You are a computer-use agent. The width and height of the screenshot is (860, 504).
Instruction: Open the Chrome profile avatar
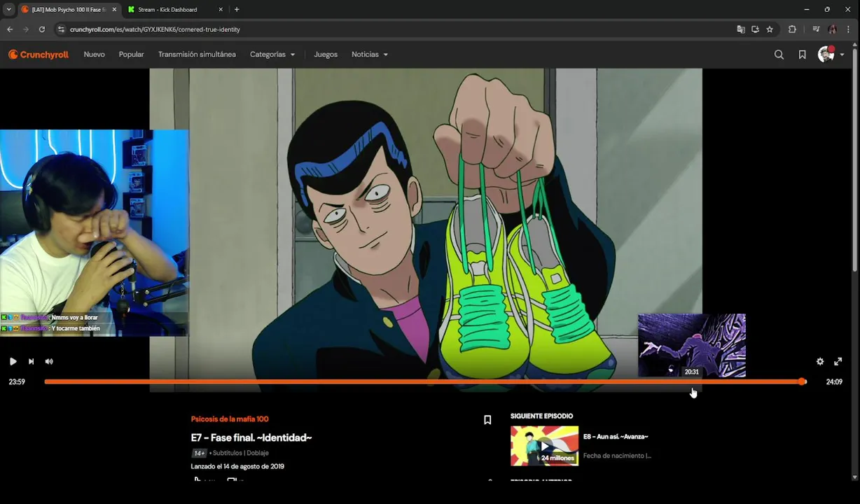tap(832, 29)
